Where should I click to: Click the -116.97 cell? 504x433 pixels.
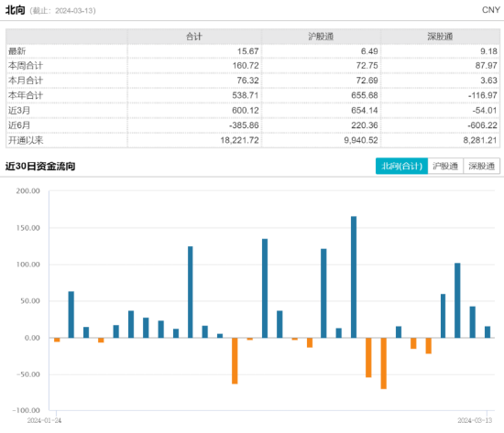483,95
